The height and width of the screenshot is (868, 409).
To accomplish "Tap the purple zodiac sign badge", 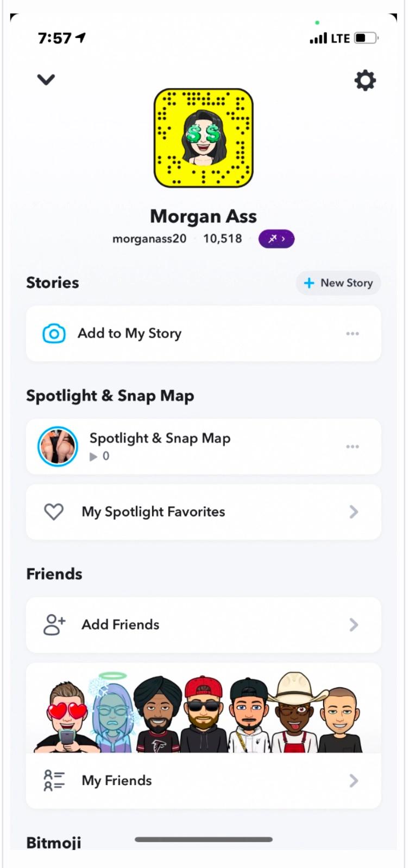I will pos(276,239).
